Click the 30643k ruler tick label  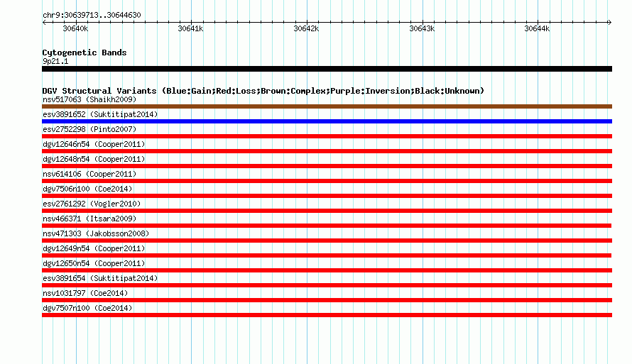(422, 28)
